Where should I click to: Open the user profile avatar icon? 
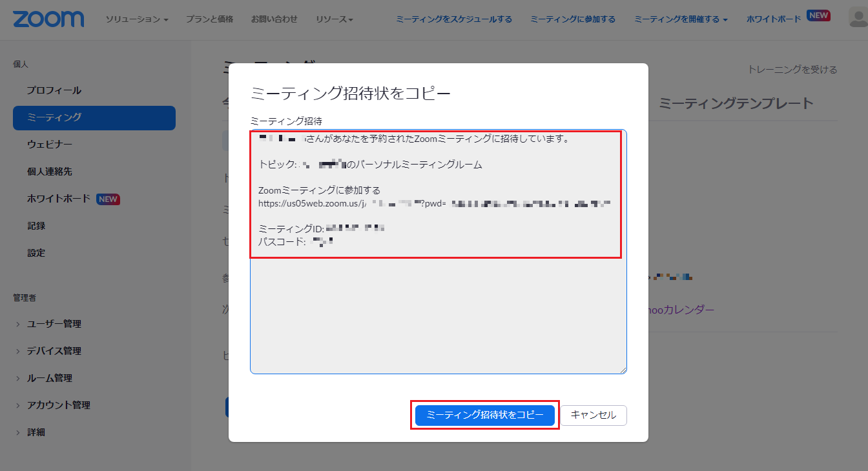(858, 19)
